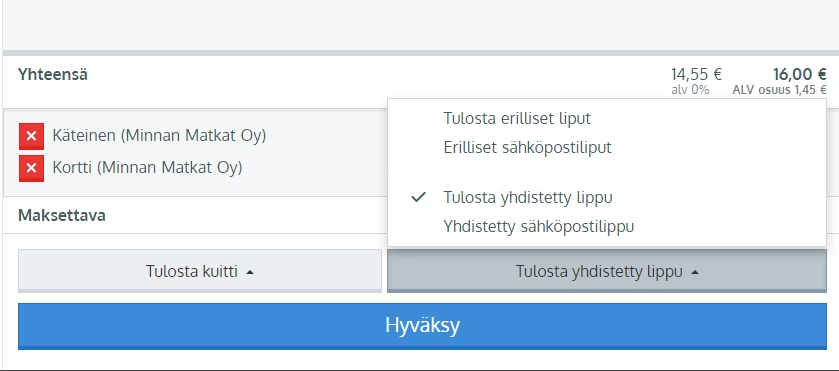This screenshot has height=371, width=839.
Task: Click the arrow on Tulosta yhdistetty lippu button
Action: (695, 272)
